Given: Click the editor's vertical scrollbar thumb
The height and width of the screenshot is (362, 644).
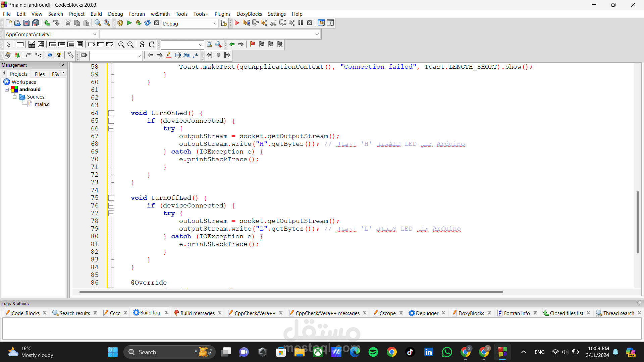Looking at the screenshot, I should (x=637, y=222).
